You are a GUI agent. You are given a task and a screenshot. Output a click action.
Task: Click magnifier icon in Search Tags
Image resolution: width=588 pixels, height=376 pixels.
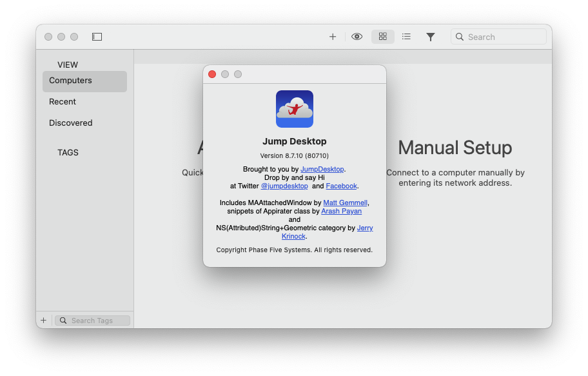tap(63, 321)
